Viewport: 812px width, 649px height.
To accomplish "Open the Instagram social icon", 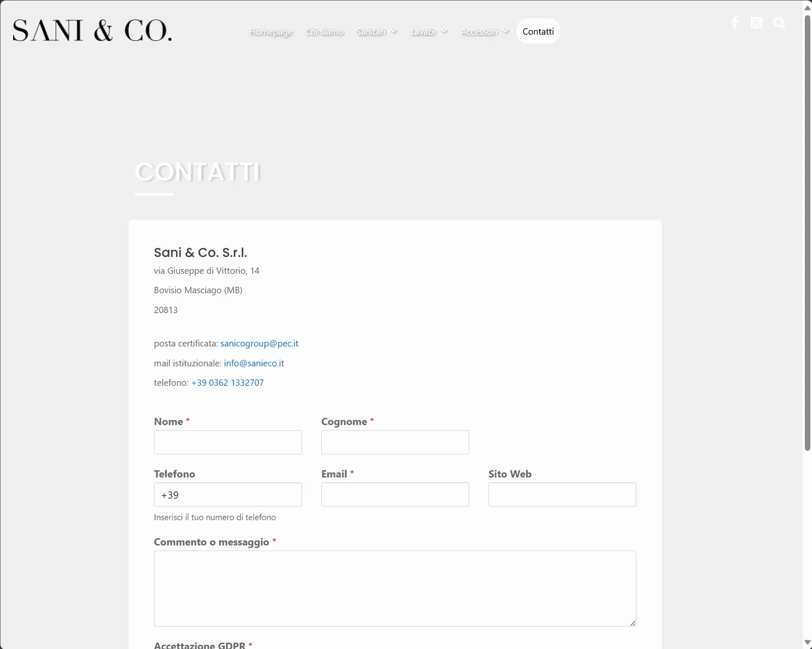I will click(756, 23).
